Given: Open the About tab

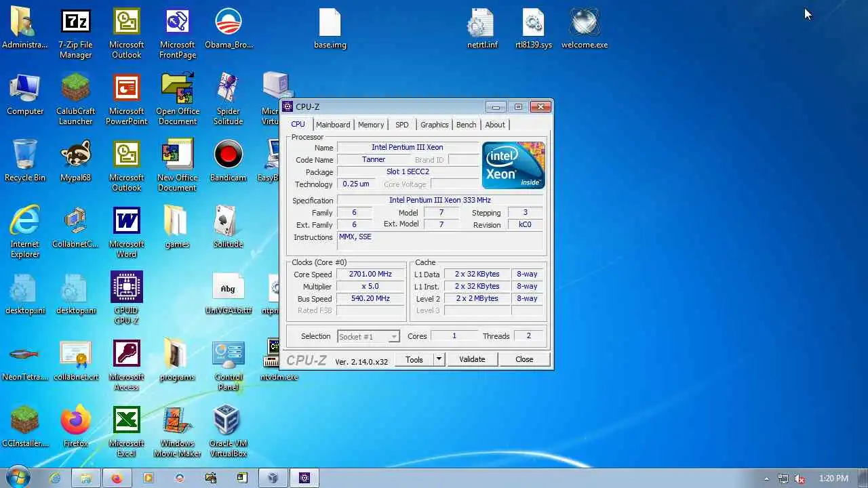Looking at the screenshot, I should pyautogui.click(x=495, y=125).
